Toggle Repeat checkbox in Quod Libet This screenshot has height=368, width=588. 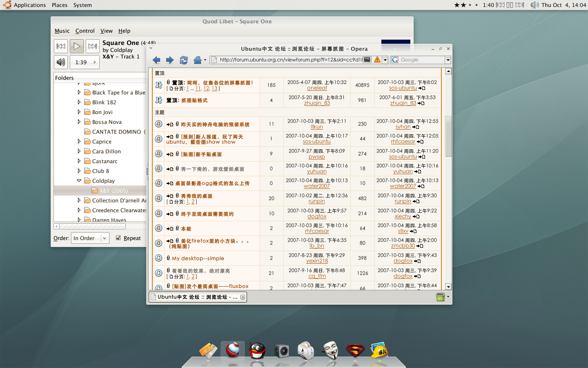(x=118, y=238)
